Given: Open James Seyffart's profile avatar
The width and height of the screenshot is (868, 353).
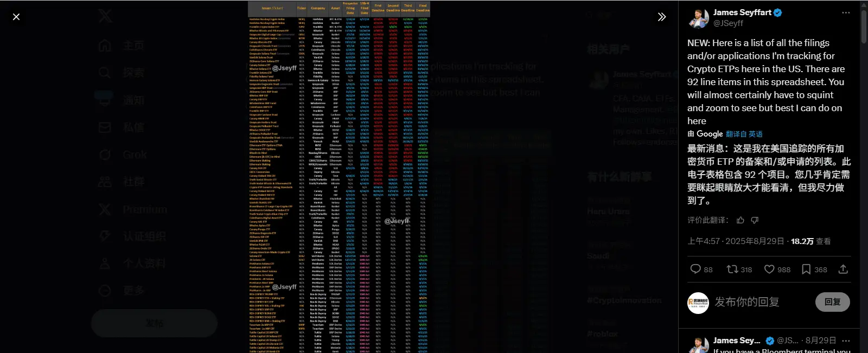Looking at the screenshot, I should point(698,18).
